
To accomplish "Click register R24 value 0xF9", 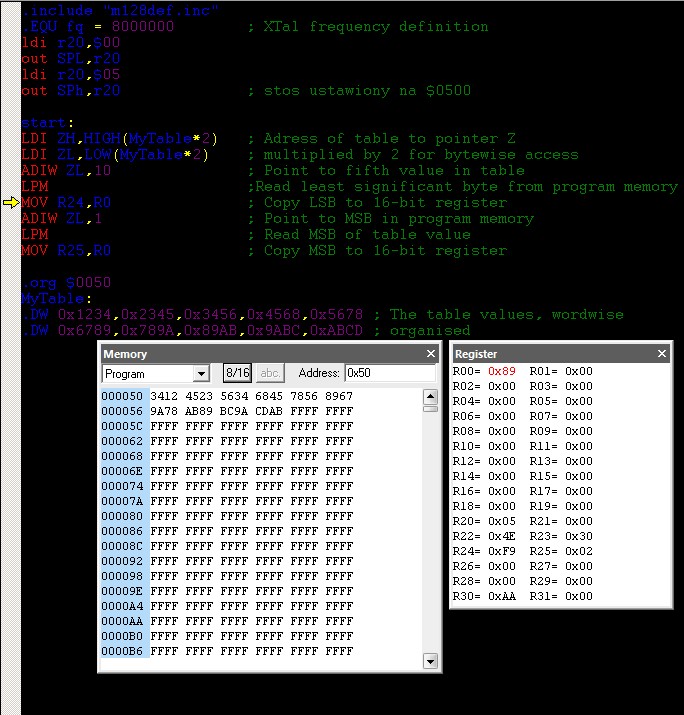I will point(502,551).
